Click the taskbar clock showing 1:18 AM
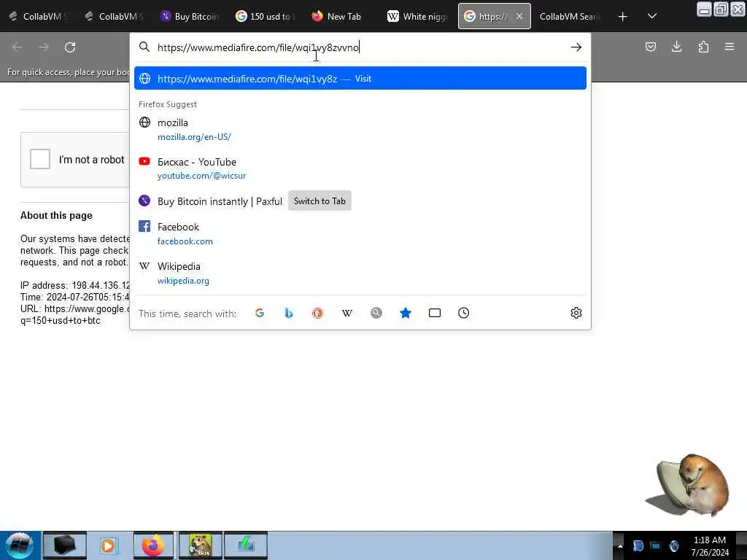Viewport: 747px width, 560px height. pos(710,545)
